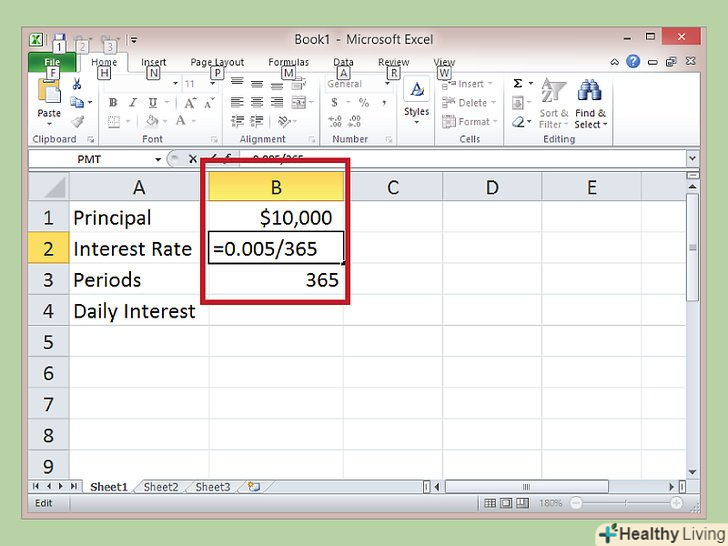
Task: Click the Middle Align icon
Action: click(257, 84)
